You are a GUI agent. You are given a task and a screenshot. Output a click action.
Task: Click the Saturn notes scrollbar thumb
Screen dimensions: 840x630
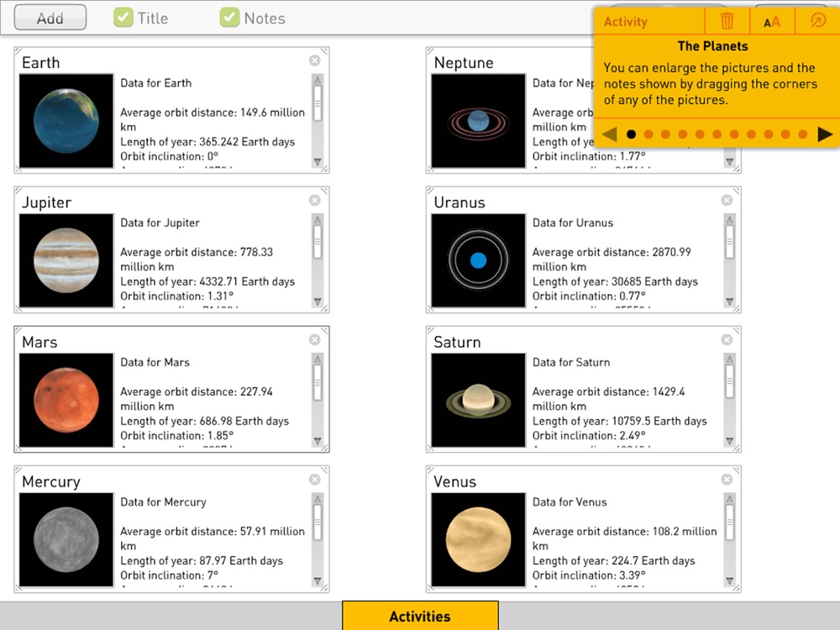(x=730, y=382)
